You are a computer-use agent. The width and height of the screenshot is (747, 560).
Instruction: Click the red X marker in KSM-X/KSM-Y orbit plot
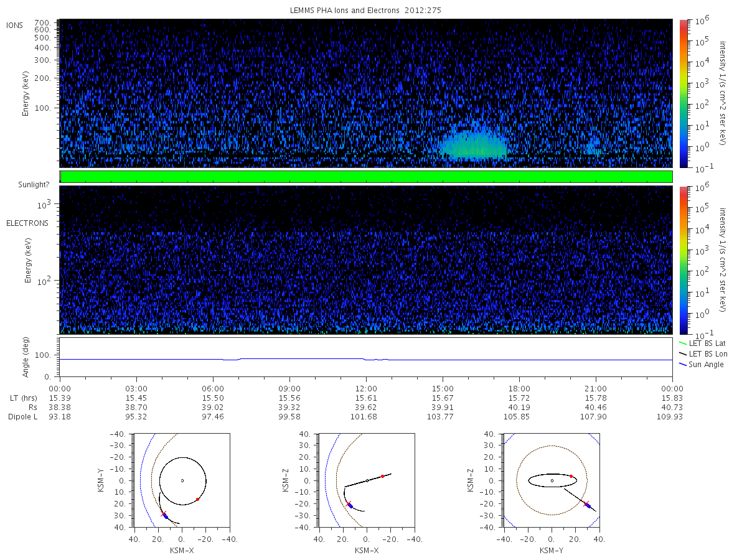point(164,515)
